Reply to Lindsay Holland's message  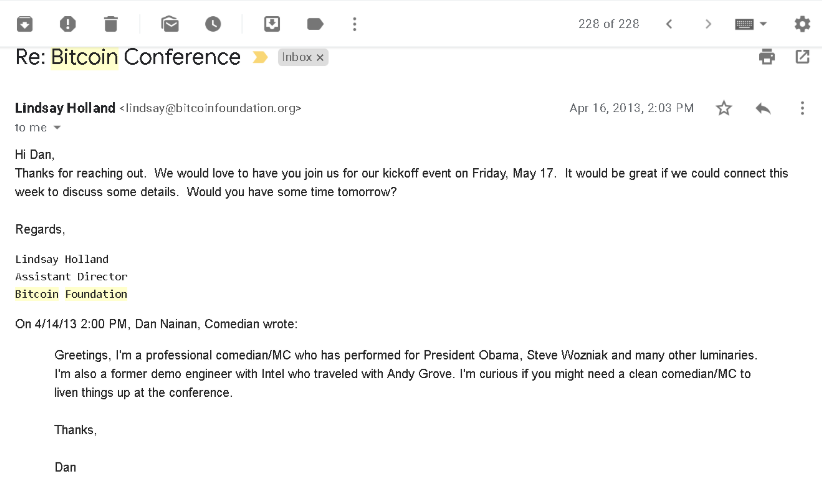click(x=763, y=109)
